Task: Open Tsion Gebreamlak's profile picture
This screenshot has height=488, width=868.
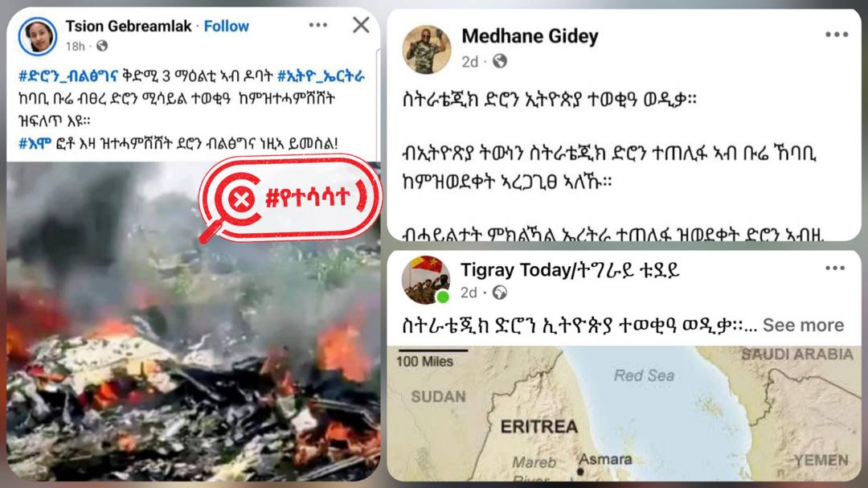Action: pos(38,36)
